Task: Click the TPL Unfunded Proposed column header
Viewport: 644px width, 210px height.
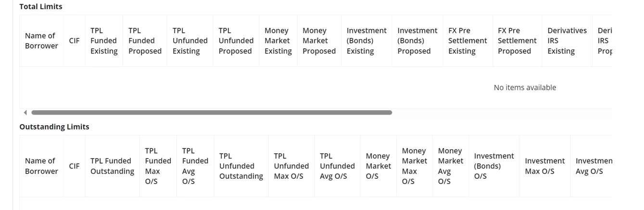Action: coord(236,41)
